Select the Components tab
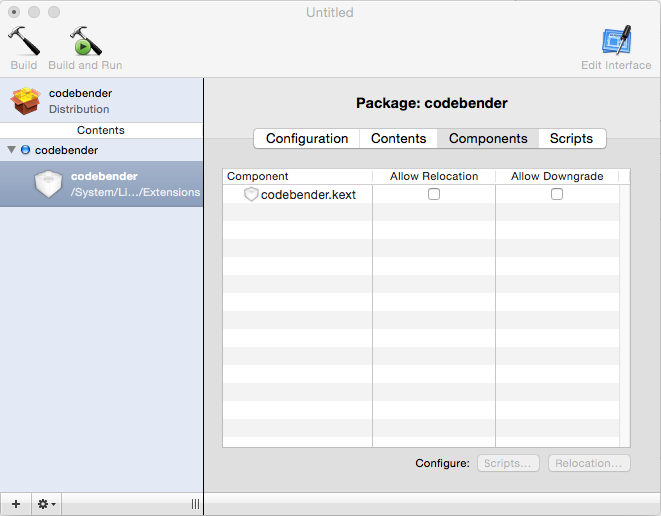The height and width of the screenshot is (516, 661). pos(488,138)
